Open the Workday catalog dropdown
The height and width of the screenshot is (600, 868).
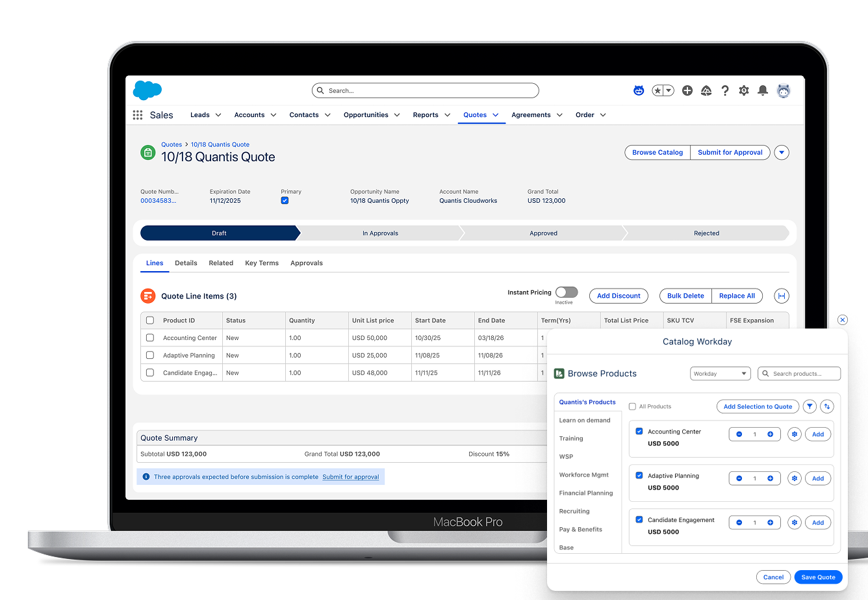pos(721,374)
